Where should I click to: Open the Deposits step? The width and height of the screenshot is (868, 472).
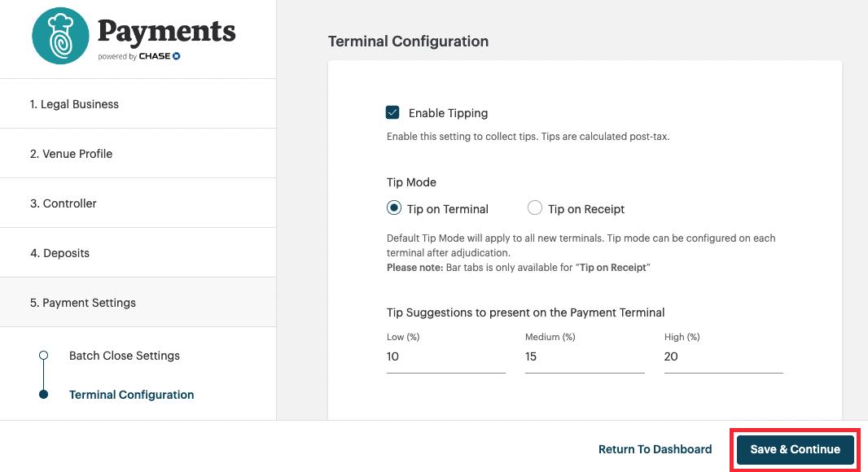click(60, 252)
